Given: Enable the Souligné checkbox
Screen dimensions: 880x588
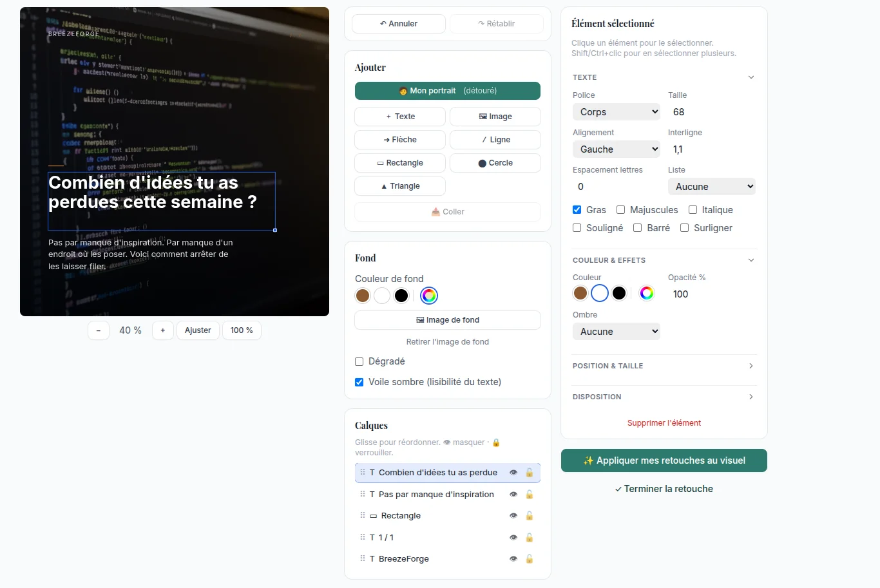Looking at the screenshot, I should pos(577,228).
